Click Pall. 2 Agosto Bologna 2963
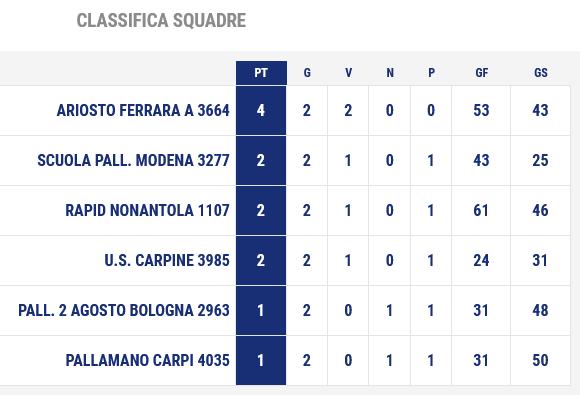 click(124, 310)
